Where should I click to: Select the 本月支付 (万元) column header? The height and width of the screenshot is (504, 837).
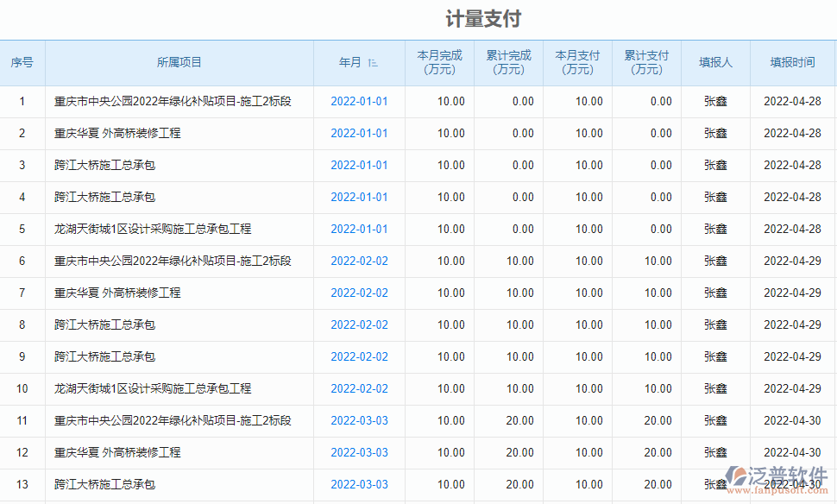577,63
